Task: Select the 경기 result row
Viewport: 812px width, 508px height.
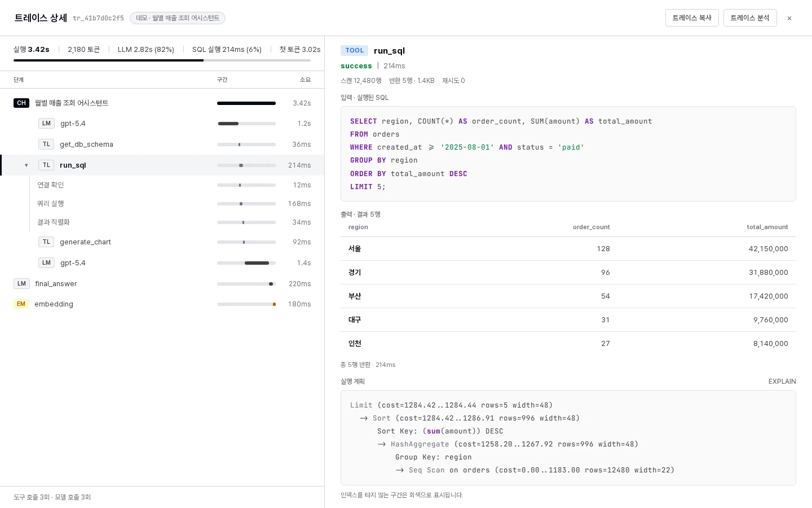Action: [x=568, y=273]
